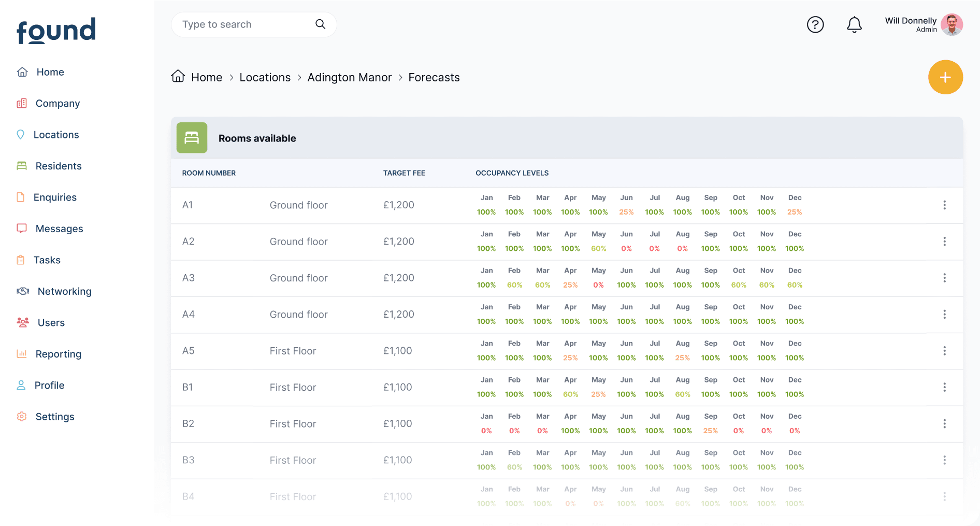Open the Tasks section from the sidebar
Image resolution: width=980 pixels, height=526 pixels.
pyautogui.click(x=21, y=260)
